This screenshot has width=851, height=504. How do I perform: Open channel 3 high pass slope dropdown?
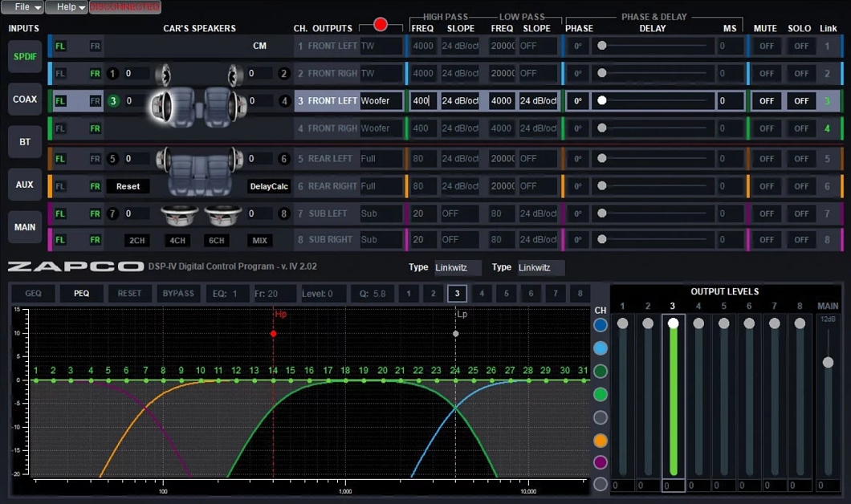tap(460, 101)
